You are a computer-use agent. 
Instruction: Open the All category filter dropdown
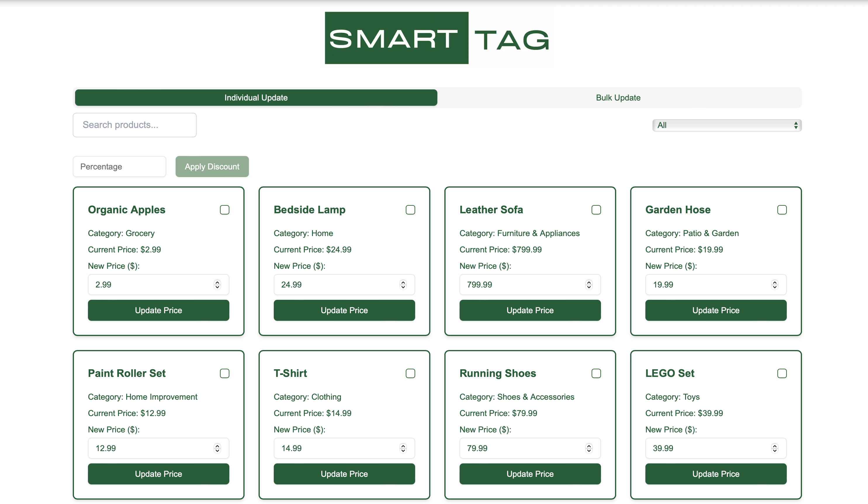(727, 125)
